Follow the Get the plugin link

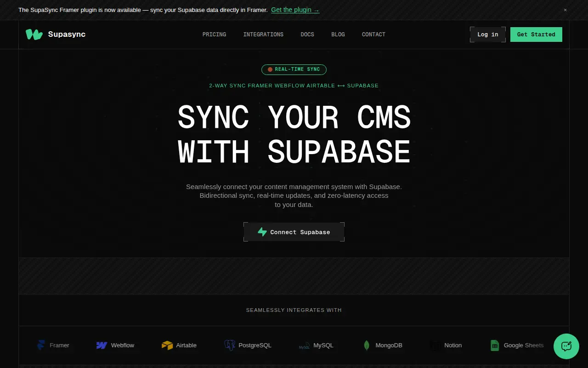click(295, 10)
